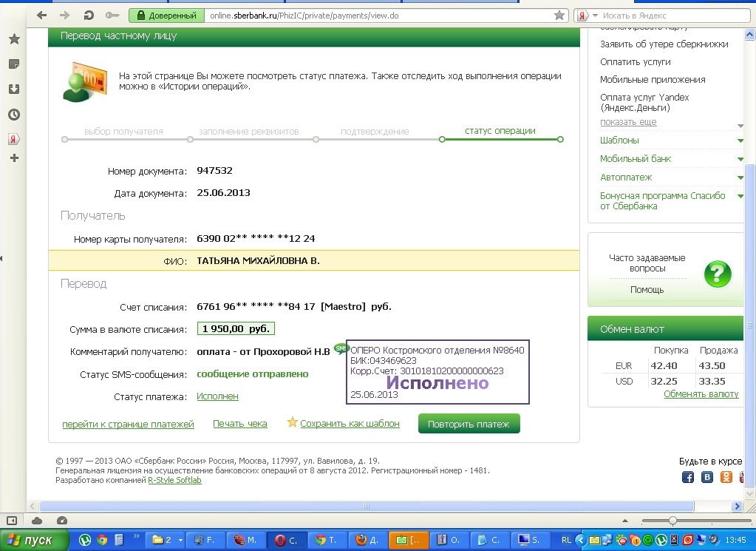
Task: Click the подтверждение step
Action: pyautogui.click(x=375, y=131)
